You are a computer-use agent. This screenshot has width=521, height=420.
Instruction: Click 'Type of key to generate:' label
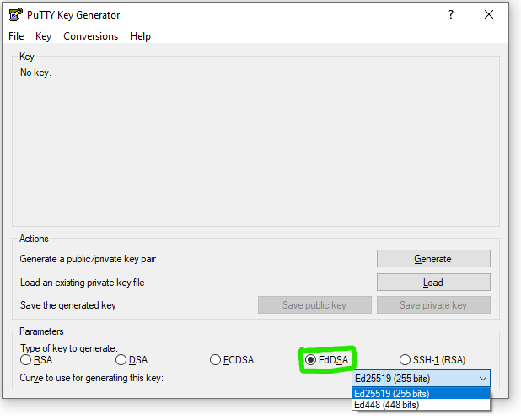pos(69,348)
